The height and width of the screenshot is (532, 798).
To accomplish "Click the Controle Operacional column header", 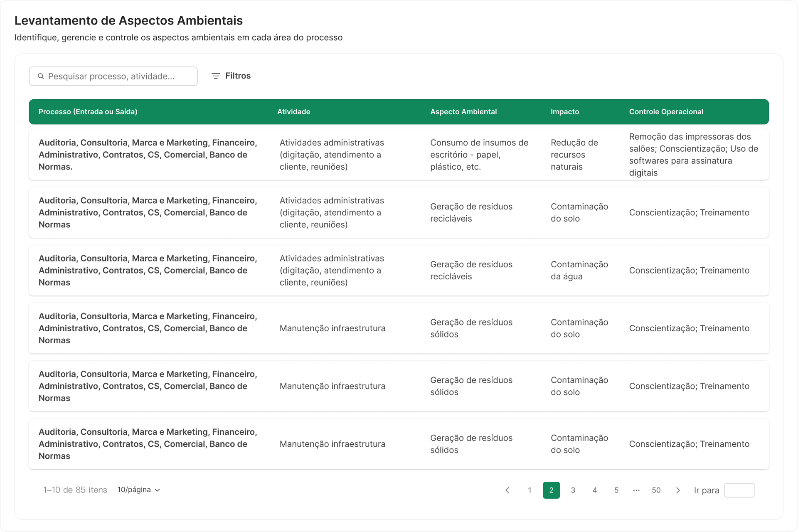I will (x=666, y=112).
